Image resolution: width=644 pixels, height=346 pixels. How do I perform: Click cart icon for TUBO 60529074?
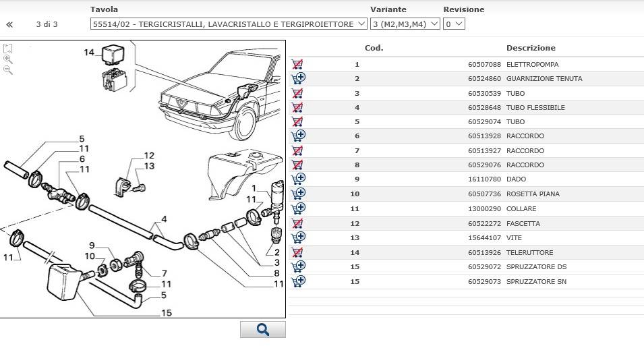pos(297,121)
